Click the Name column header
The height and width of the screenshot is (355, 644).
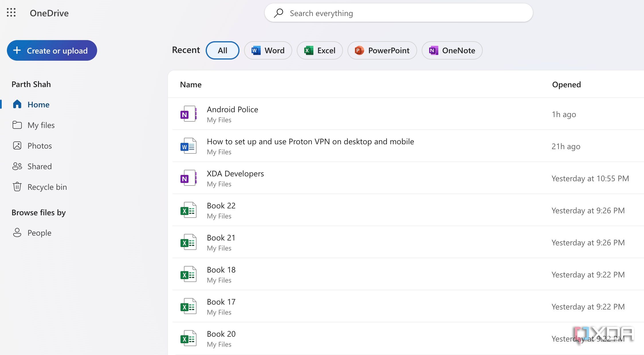191,84
